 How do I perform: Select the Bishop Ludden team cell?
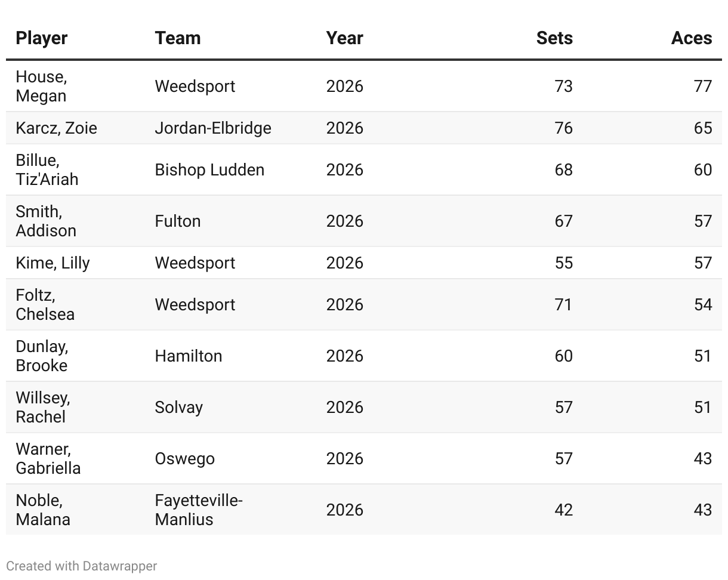(x=209, y=169)
